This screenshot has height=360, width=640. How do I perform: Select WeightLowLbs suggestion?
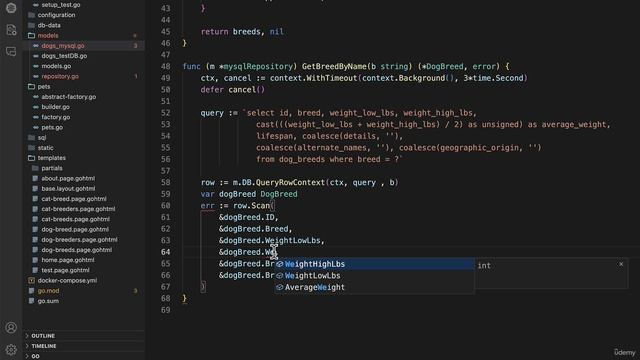point(374,276)
